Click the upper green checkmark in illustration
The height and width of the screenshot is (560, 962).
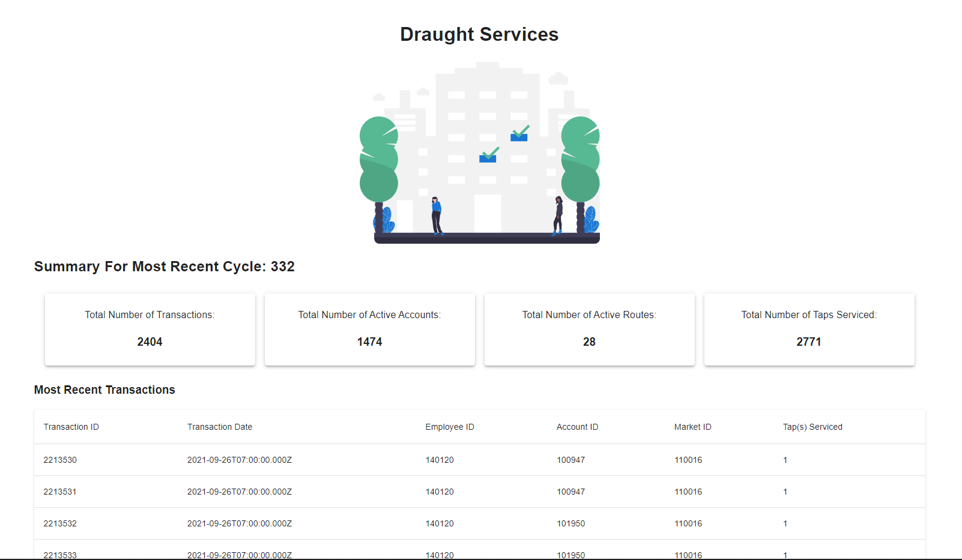tap(520, 132)
